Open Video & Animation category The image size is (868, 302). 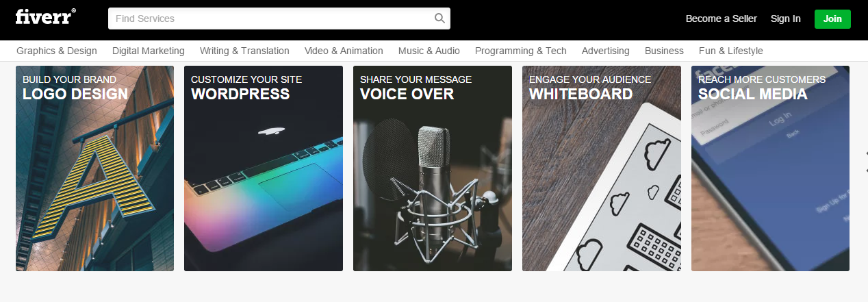(x=344, y=51)
